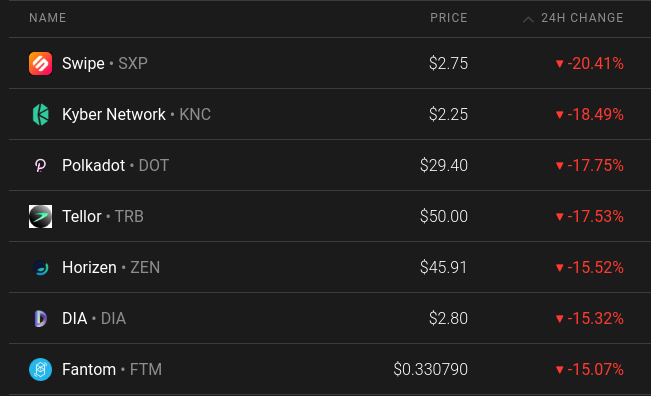
Task: Click the Kyber Network logo icon
Action: tap(40, 115)
